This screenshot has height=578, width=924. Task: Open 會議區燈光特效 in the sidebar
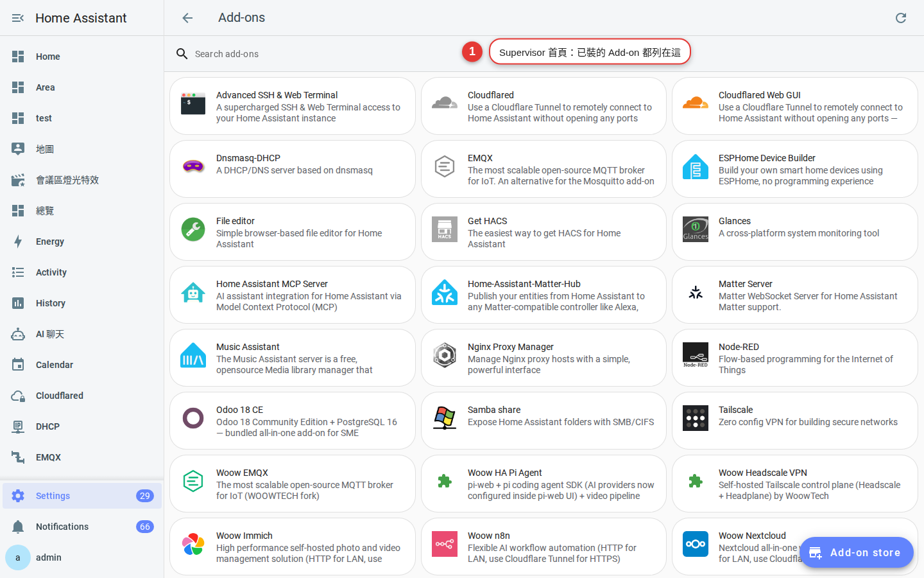pyautogui.click(x=82, y=180)
